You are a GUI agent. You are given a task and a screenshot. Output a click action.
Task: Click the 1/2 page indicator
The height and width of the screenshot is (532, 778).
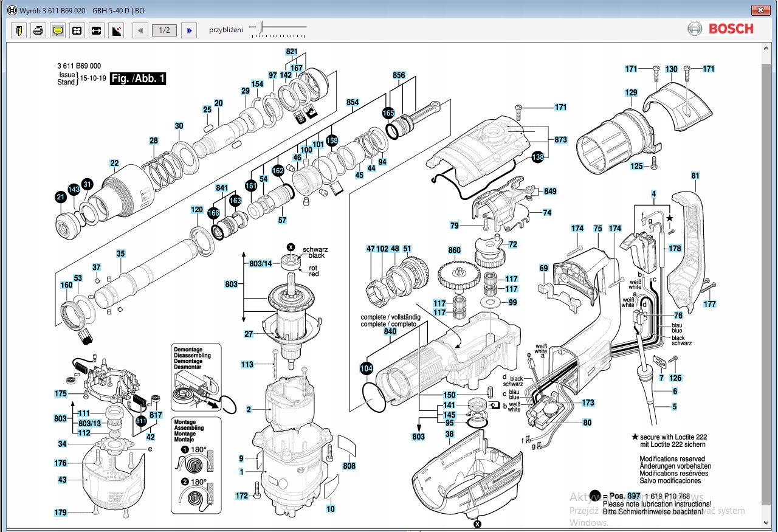(x=164, y=30)
